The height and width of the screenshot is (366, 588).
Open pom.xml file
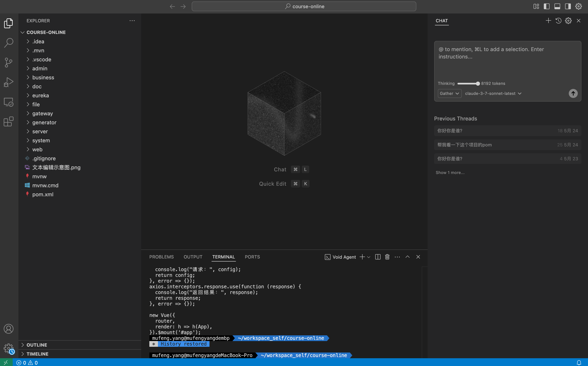click(x=80, y=194)
